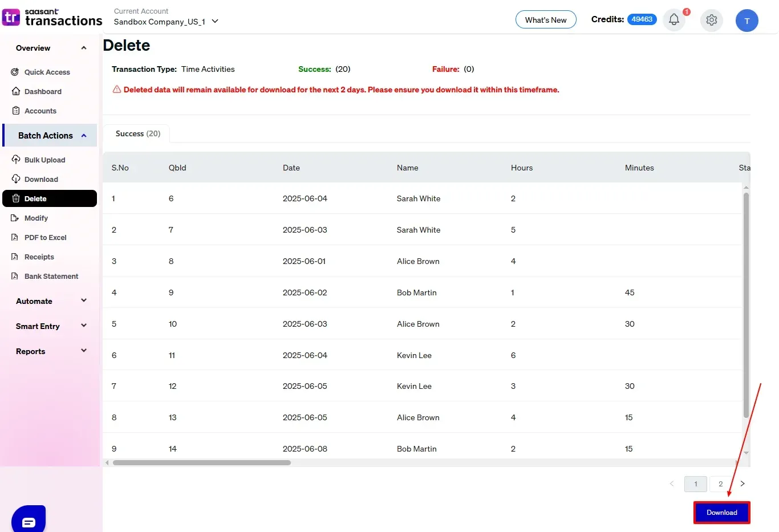Image resolution: width=779 pixels, height=532 pixels.
Task: Click the Delete trash icon
Action: pyautogui.click(x=15, y=198)
